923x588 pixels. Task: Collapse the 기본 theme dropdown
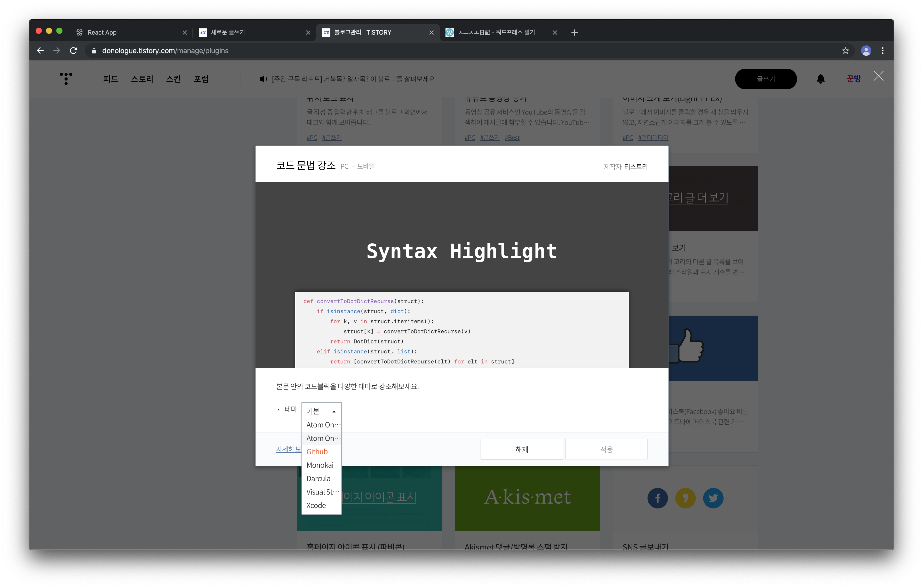click(321, 411)
